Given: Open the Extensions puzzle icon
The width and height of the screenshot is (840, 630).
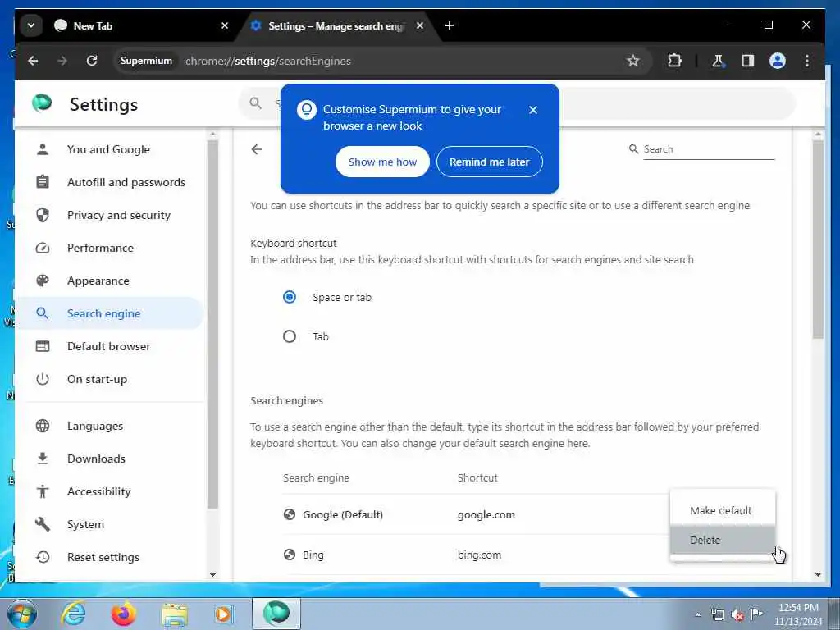Looking at the screenshot, I should (675, 61).
